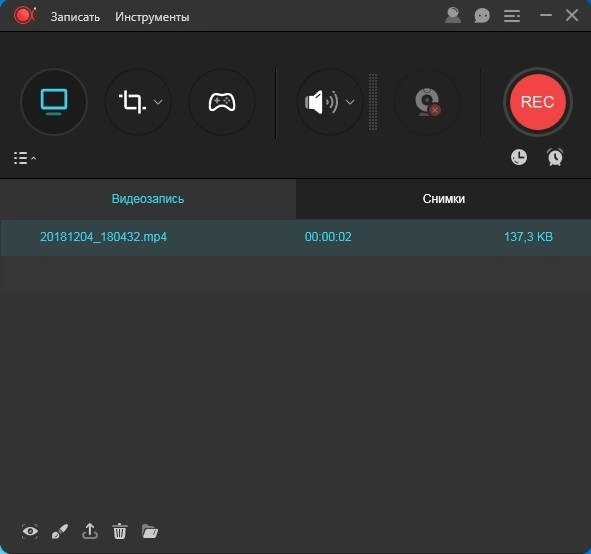
Task: Upload the selected recording
Action: coord(90,531)
